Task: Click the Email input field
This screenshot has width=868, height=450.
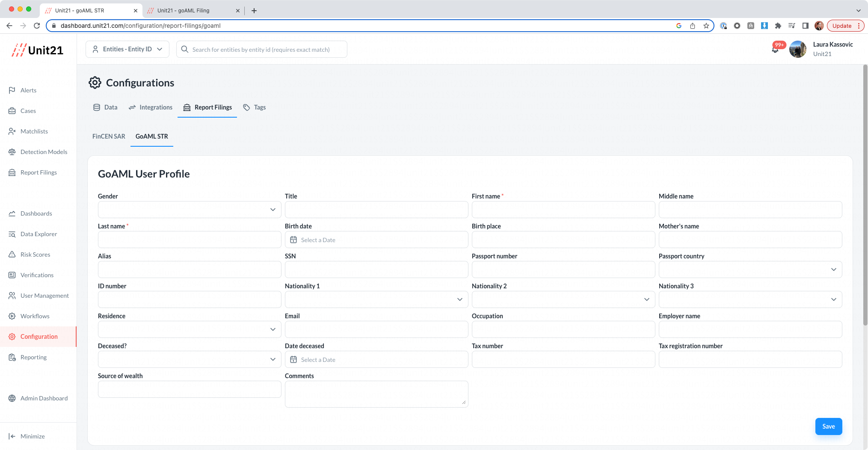Action: point(376,329)
